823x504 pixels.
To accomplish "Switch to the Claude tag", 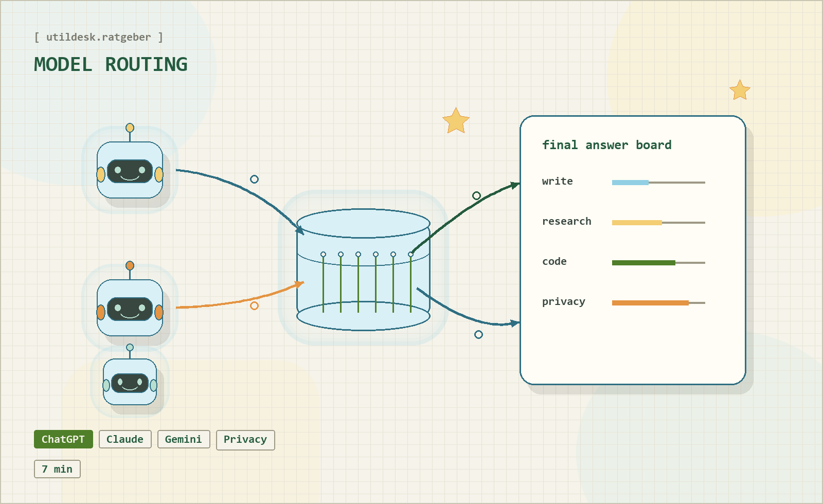I will click(125, 439).
